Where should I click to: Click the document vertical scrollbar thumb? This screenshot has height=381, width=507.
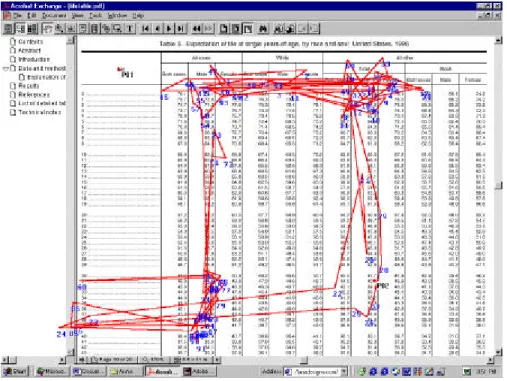(499, 186)
